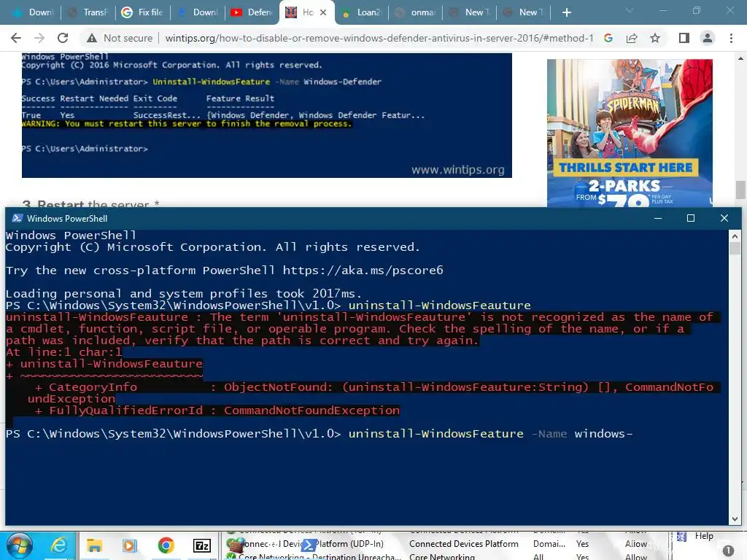
Task: Open the Spider-Man theme park advertisement
Action: coord(630,133)
